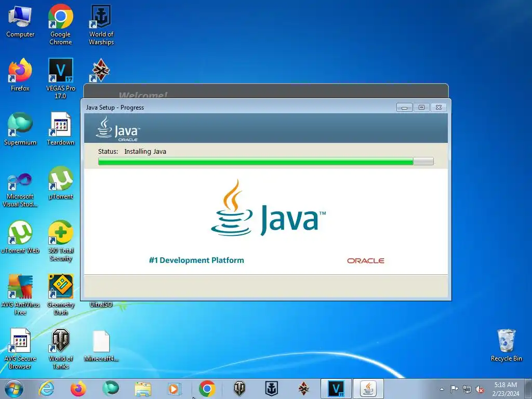This screenshot has height=399, width=532.
Task: Select the Recycle Bin icon
Action: pos(506,345)
